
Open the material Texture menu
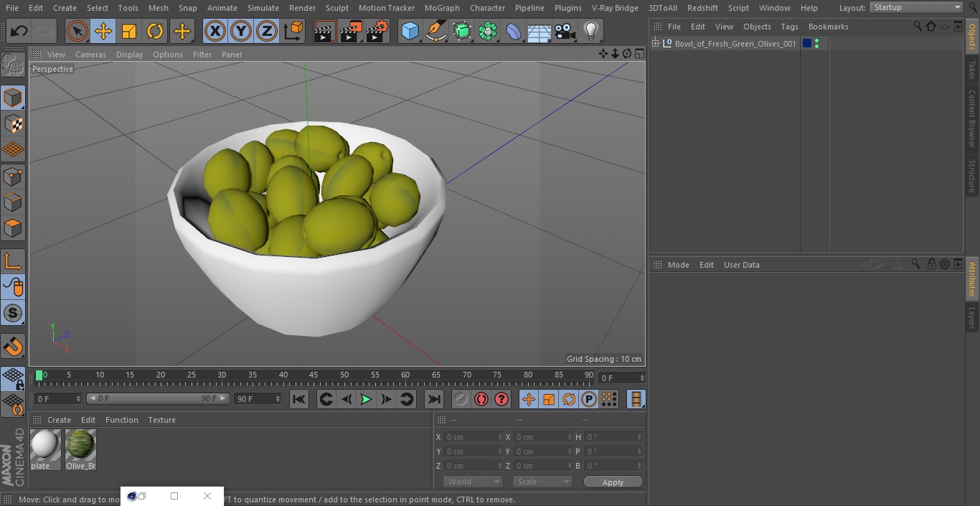click(161, 420)
